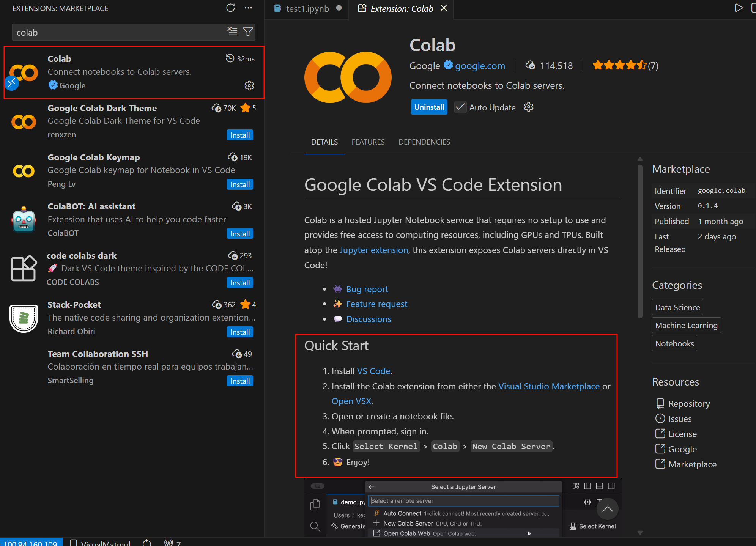Open the extensions views more actions menu

pyautogui.click(x=248, y=8)
